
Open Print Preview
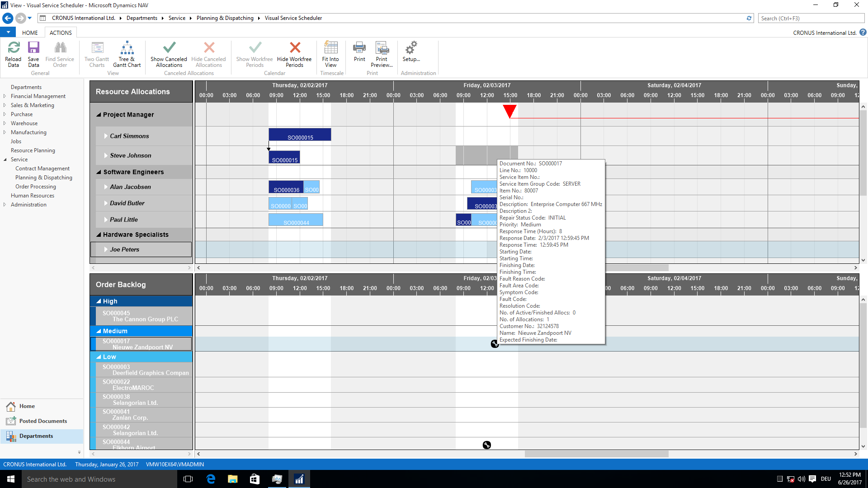click(x=382, y=54)
